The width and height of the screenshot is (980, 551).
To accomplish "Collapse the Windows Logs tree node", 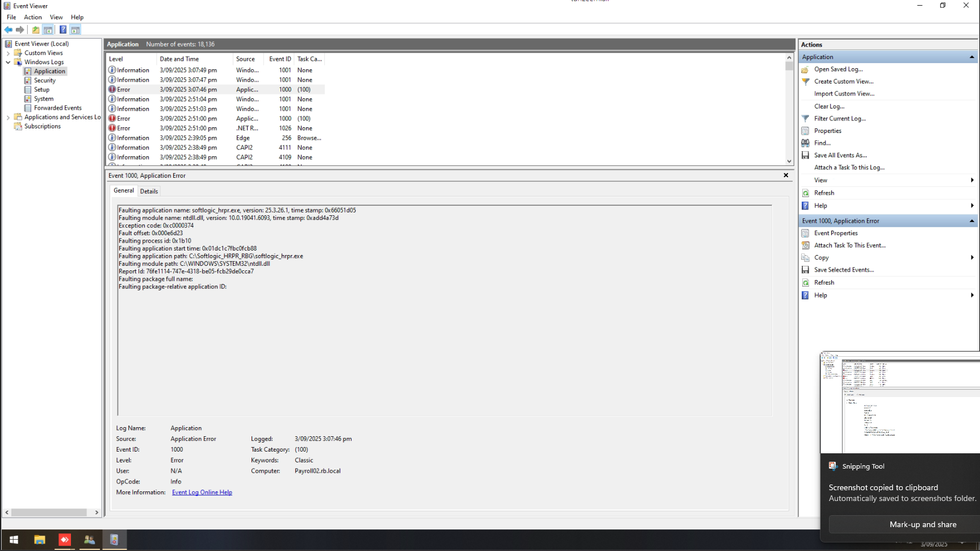I will point(8,62).
